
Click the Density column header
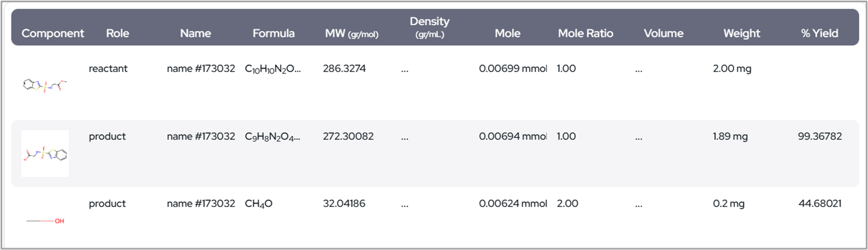click(429, 27)
